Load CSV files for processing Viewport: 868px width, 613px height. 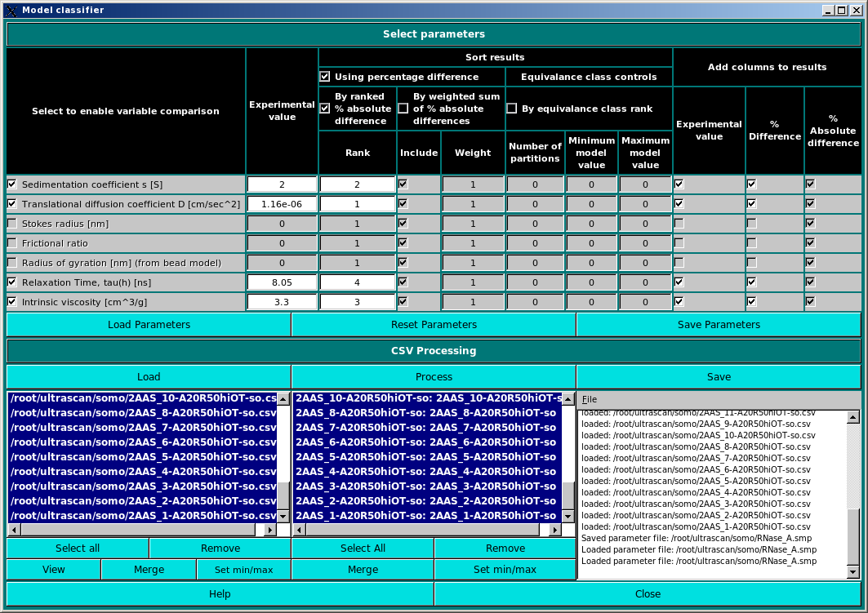pos(148,376)
